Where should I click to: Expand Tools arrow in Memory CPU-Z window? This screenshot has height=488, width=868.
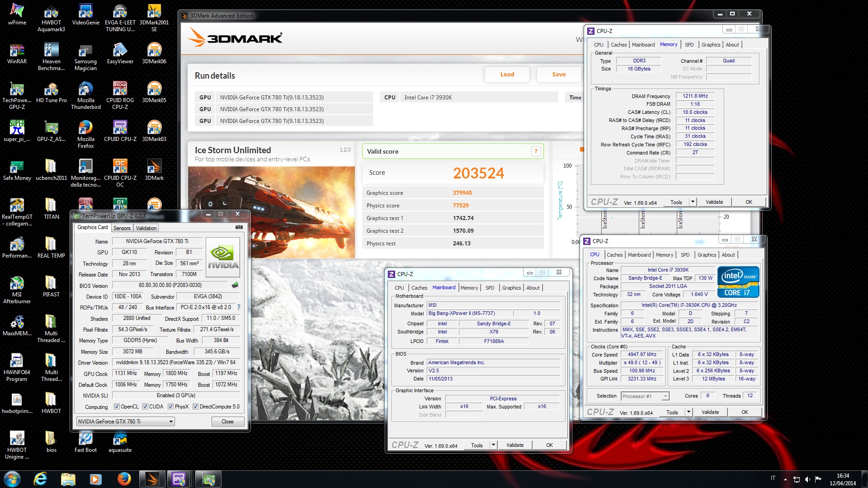(x=693, y=202)
